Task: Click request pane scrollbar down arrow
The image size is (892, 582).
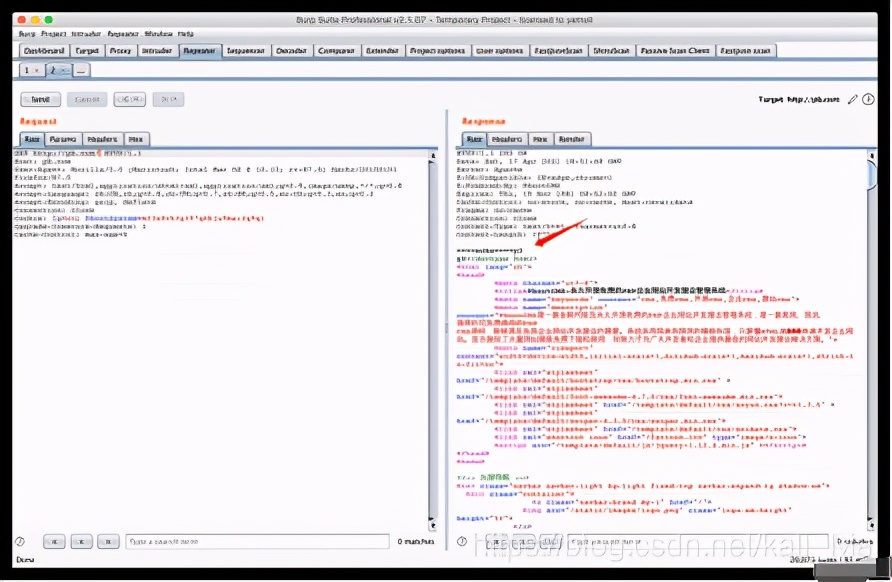Action: click(432, 525)
